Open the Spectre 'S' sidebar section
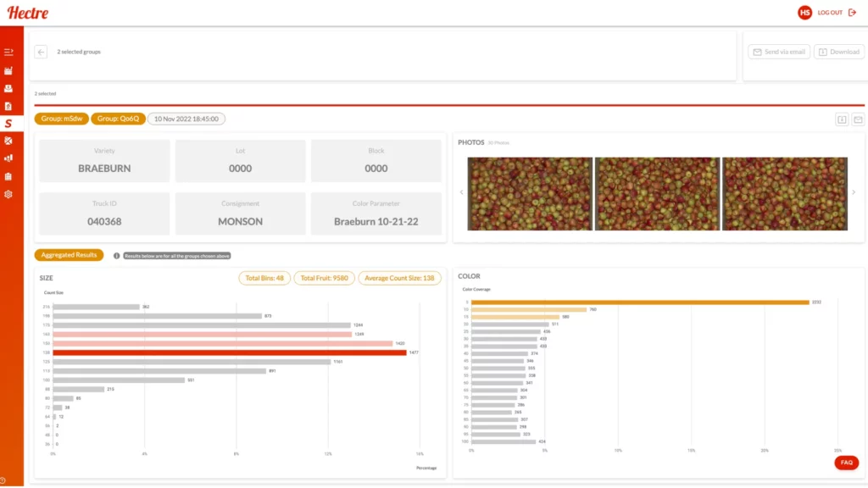 coord(8,124)
